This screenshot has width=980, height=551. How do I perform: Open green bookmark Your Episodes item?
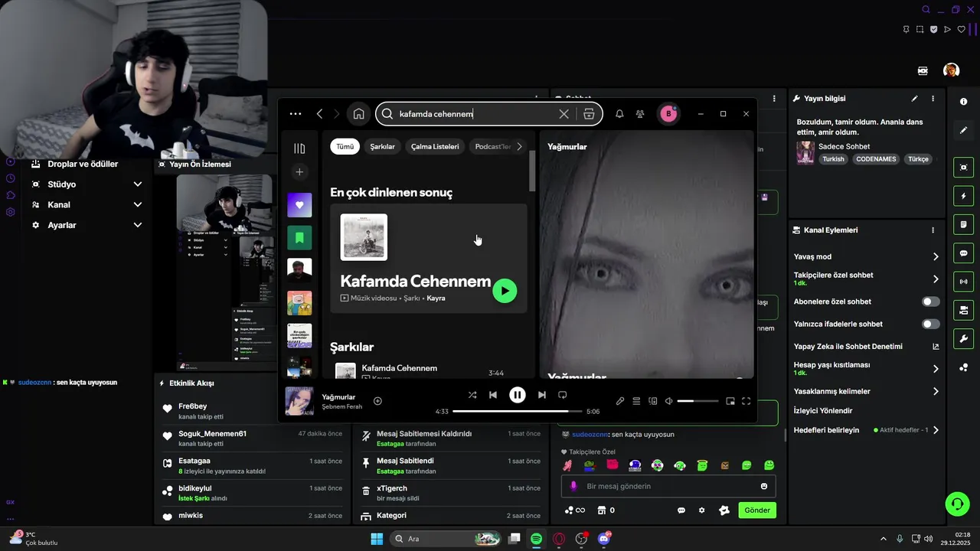click(x=299, y=238)
